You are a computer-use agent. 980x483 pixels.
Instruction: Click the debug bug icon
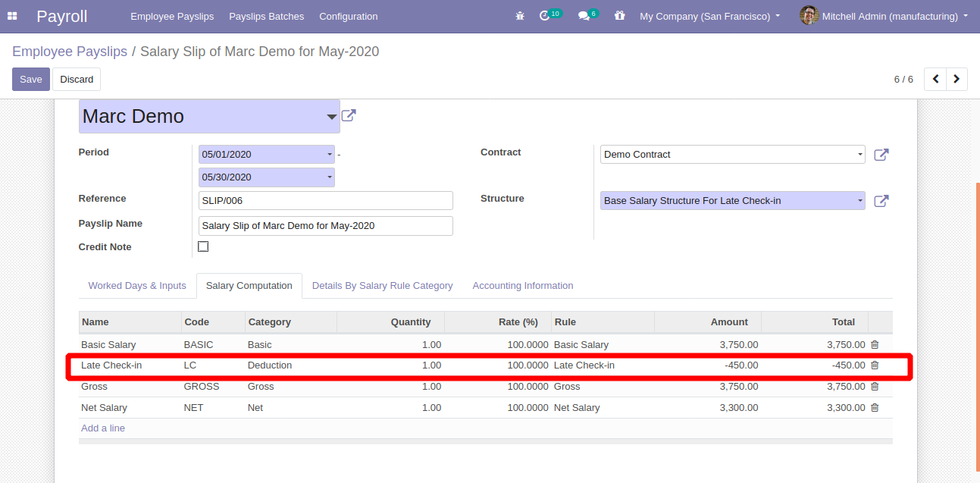click(x=519, y=16)
